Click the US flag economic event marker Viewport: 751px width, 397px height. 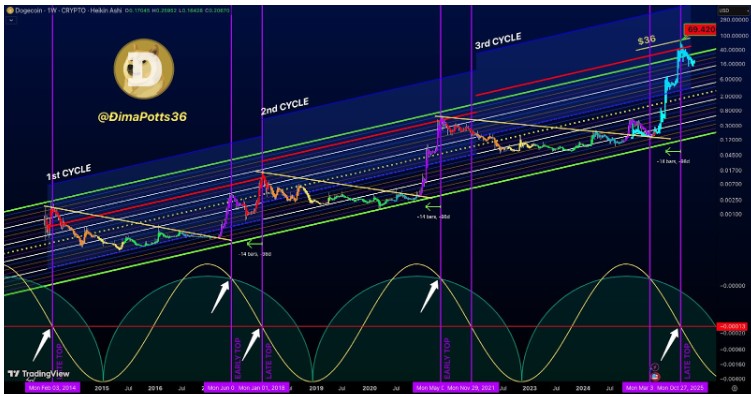pyautogui.click(x=655, y=376)
